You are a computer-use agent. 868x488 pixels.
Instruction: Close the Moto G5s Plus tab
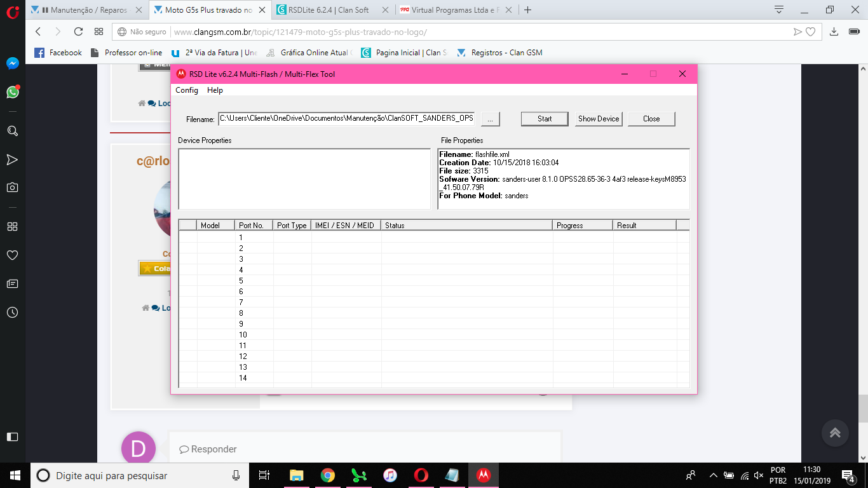pyautogui.click(x=262, y=10)
